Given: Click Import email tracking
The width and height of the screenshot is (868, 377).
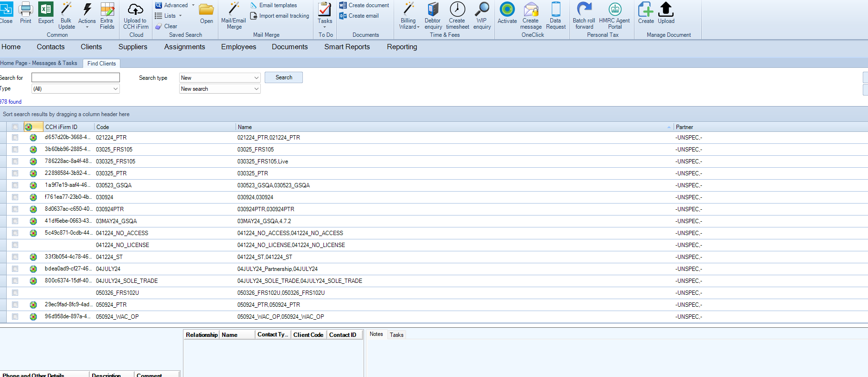Looking at the screenshot, I should [279, 16].
